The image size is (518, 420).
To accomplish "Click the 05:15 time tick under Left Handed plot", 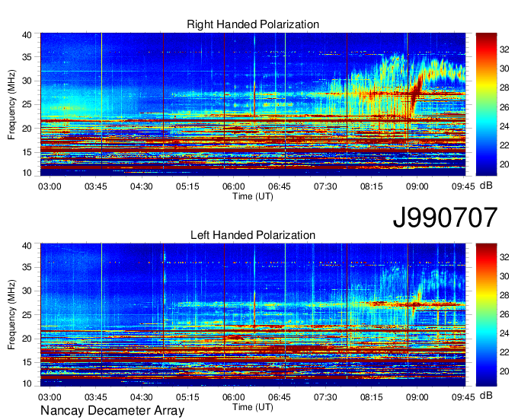I will click(x=187, y=397).
